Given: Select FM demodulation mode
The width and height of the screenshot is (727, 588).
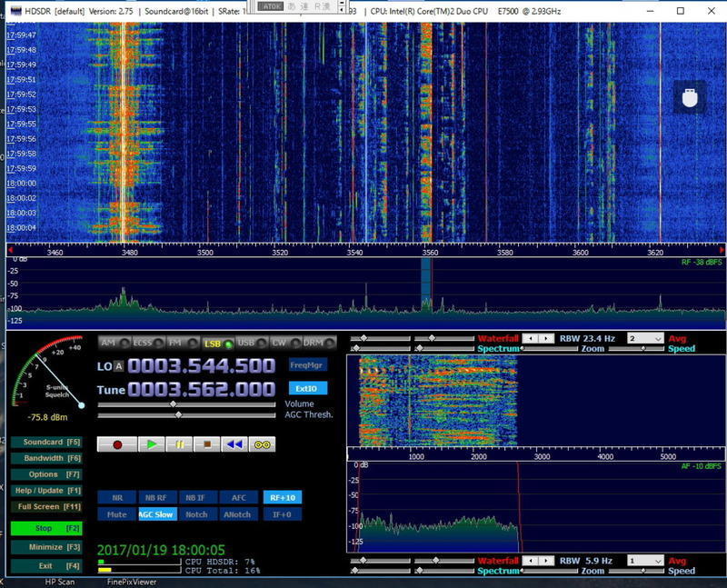Looking at the screenshot, I should coord(183,344).
